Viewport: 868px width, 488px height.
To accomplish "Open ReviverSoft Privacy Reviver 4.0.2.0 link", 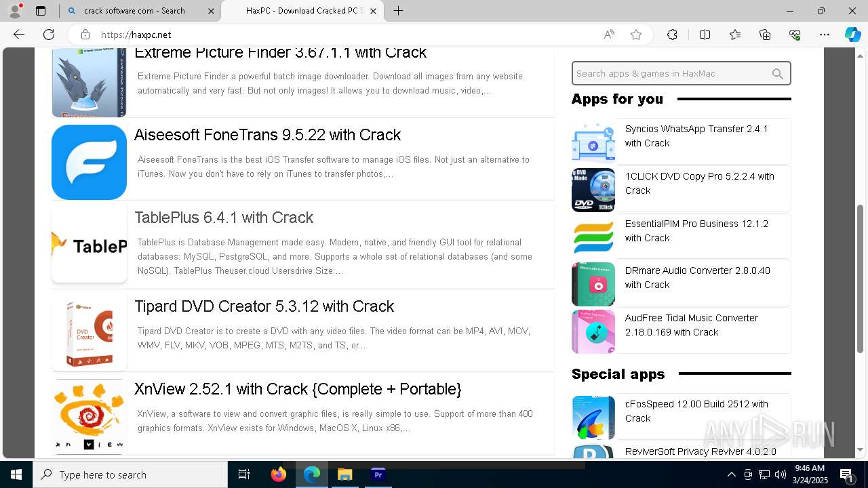I will tap(701, 451).
